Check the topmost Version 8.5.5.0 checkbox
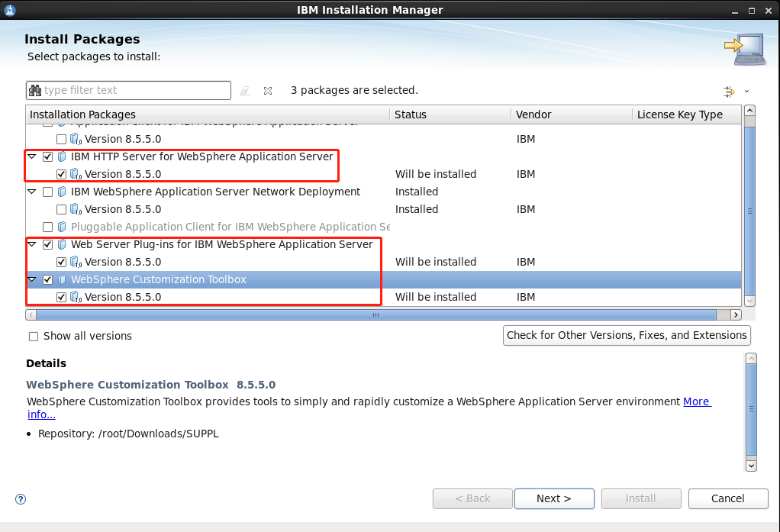This screenshot has height=532, width=780. 61,139
